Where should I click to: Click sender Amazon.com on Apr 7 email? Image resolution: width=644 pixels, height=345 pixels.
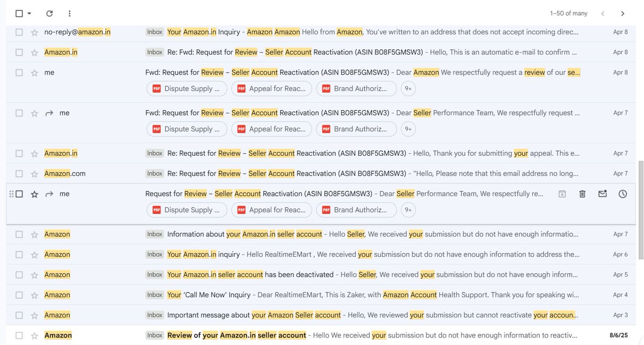click(65, 174)
